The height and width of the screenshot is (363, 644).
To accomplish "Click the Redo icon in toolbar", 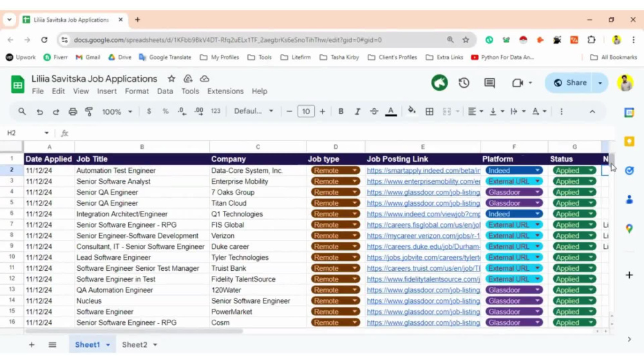I will tap(56, 112).
